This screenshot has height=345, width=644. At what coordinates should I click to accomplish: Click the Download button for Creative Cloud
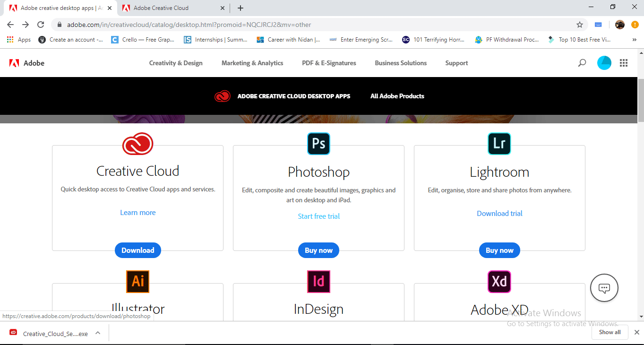pos(137,250)
